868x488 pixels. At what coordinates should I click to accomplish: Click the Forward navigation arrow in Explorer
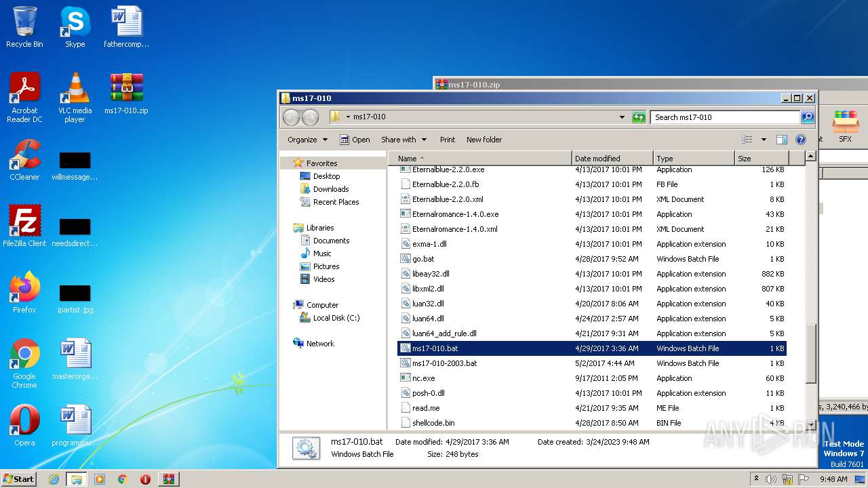(x=310, y=117)
